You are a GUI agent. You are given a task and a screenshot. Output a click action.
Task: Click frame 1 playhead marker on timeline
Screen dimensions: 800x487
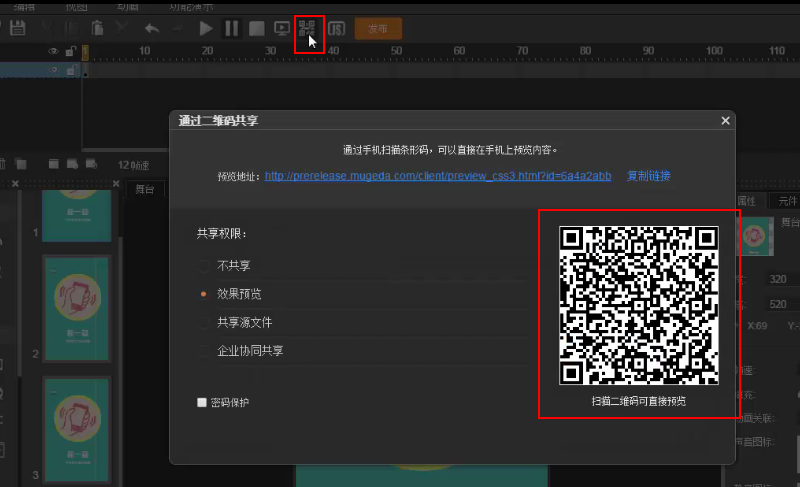85,53
